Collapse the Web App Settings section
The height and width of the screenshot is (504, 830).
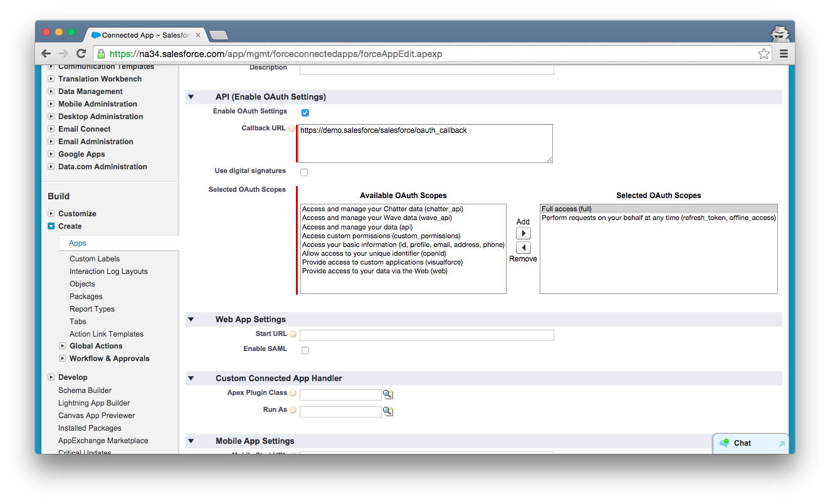pyautogui.click(x=191, y=320)
